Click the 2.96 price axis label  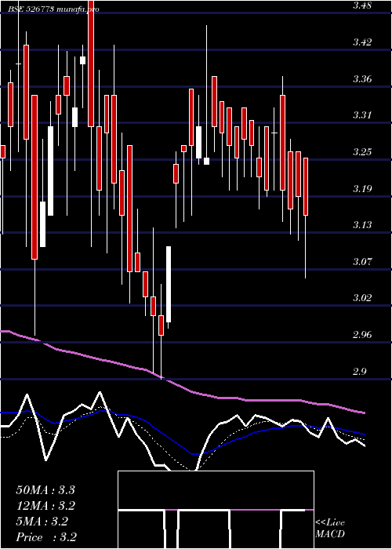click(x=362, y=335)
